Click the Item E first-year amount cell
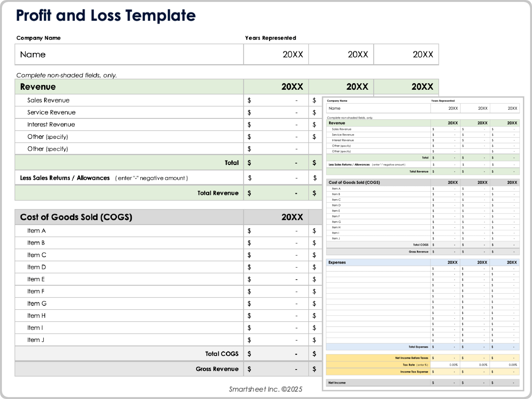Viewport: 532px width, 399px height. [x=276, y=279]
